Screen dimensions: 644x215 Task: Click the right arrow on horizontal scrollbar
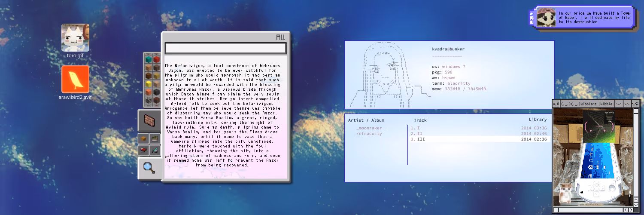point(631,210)
